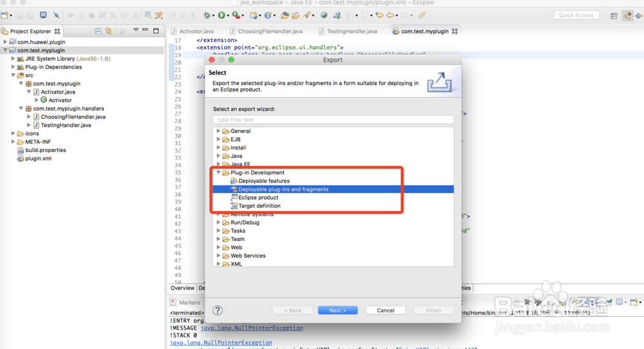
Task: Click the Open a Terminal monitor icon
Action: click(43, 15)
